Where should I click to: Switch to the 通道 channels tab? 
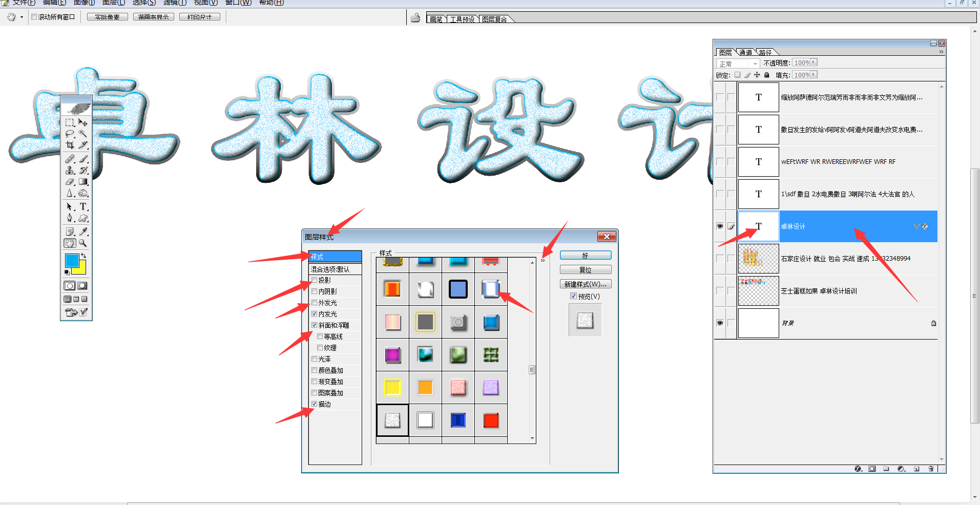(746, 52)
